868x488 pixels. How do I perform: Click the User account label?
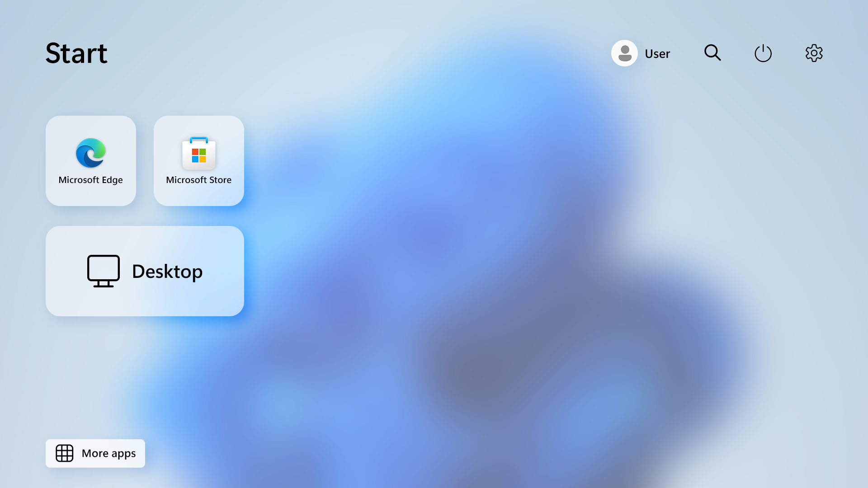tap(657, 52)
